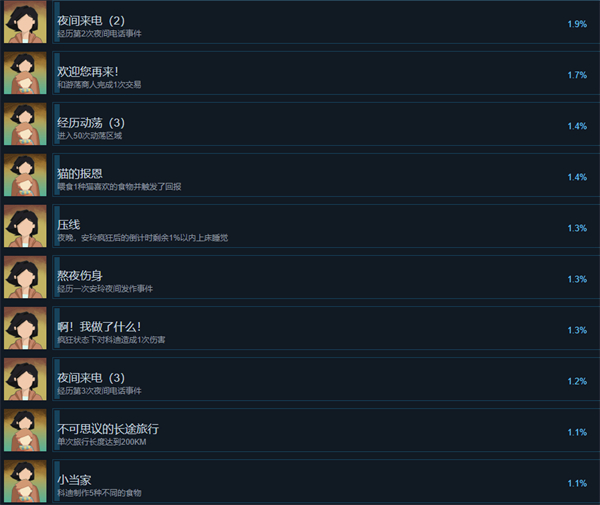Click description 经历一次安玲夜间发作事件

(x=105, y=289)
